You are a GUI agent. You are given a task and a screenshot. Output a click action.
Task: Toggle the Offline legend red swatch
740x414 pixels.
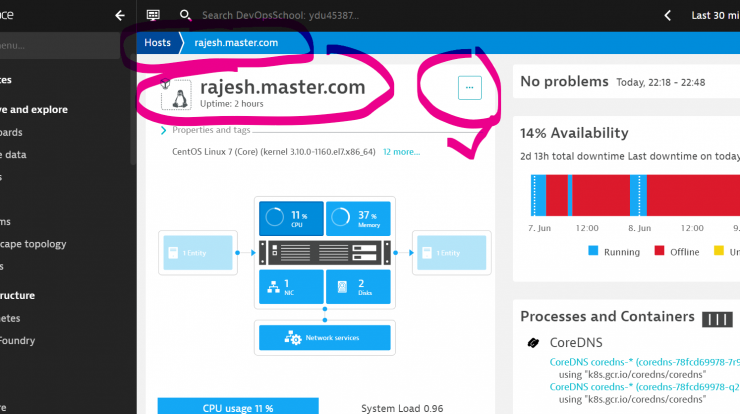point(659,251)
